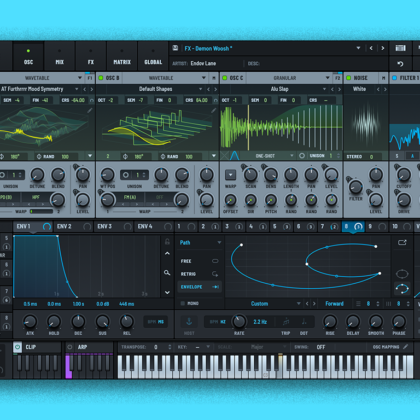420x420 pixels.
Task: Adjust the LFO Rate knob
Action: pos(239,321)
